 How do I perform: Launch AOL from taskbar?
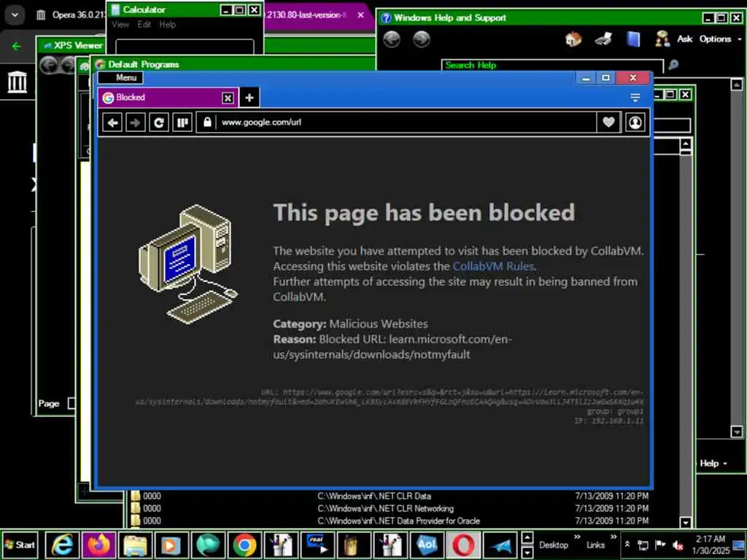point(426,545)
